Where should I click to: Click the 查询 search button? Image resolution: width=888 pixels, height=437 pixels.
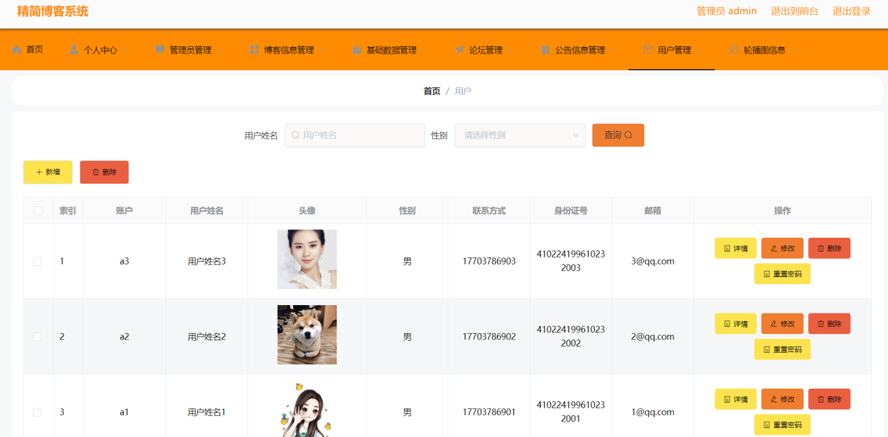click(x=618, y=135)
